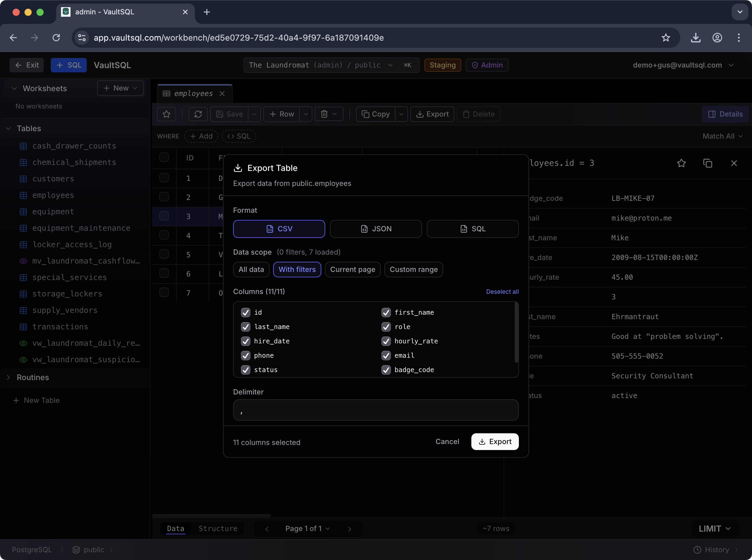The image size is (752, 560).
Task: Open the New worksheet dropdown
Action: 120,88
